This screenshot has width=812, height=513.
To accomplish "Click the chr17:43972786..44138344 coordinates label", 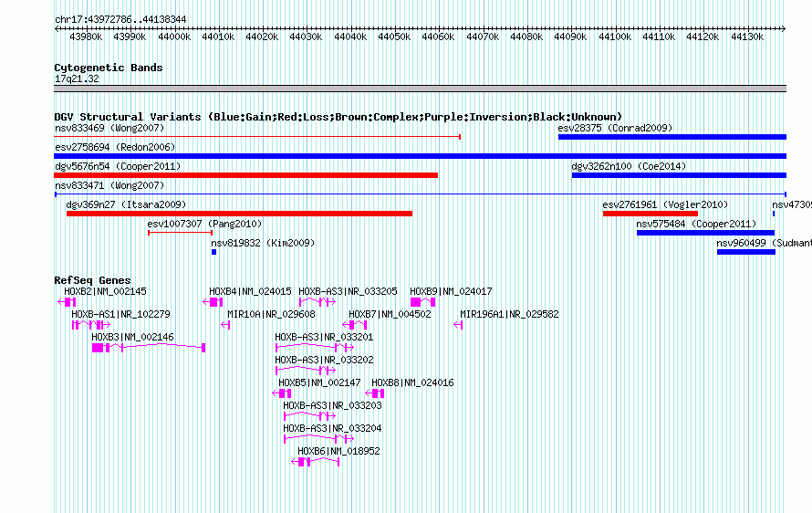I will (x=120, y=19).
